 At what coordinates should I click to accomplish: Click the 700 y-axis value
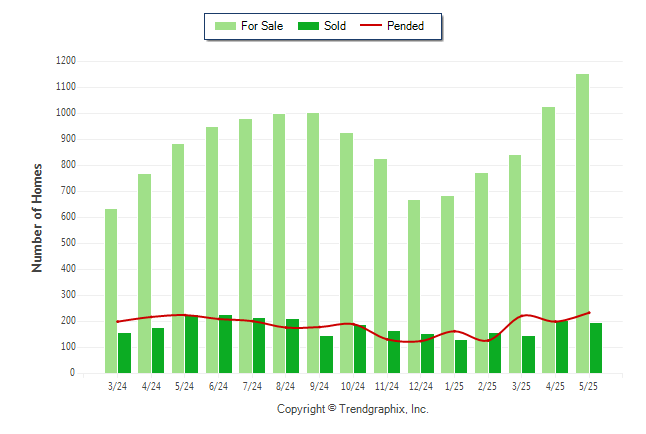[x=68, y=190]
